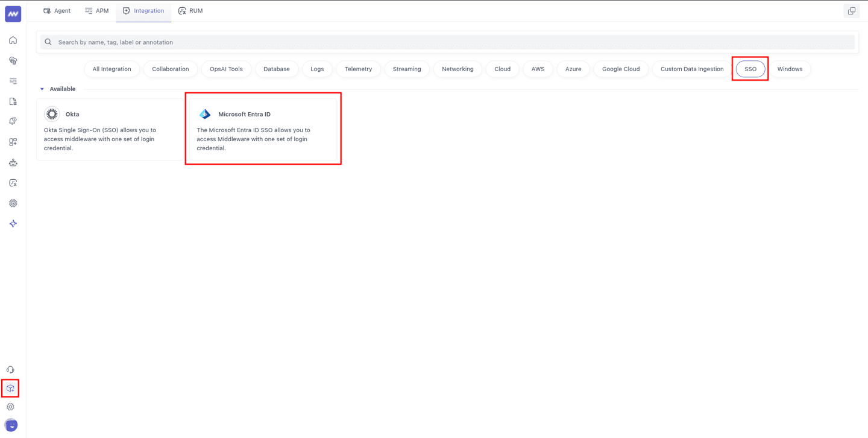The width and height of the screenshot is (868, 438).
Task: Collapse the Available section
Action: [42, 89]
